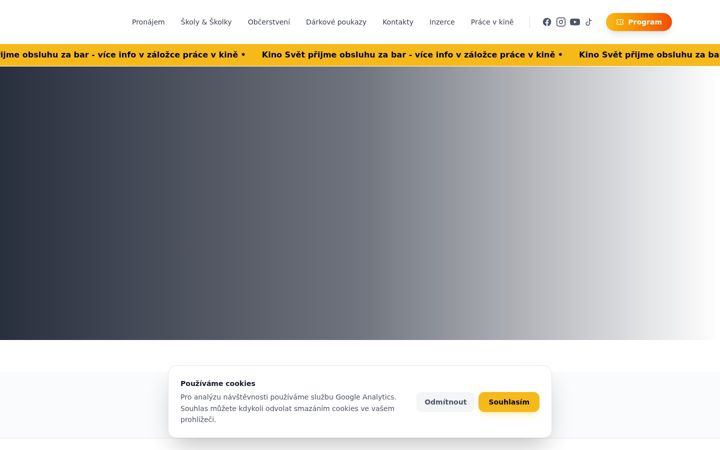The height and width of the screenshot is (450, 720).
Task: Open Občerstvení in the navigation
Action: tap(269, 22)
